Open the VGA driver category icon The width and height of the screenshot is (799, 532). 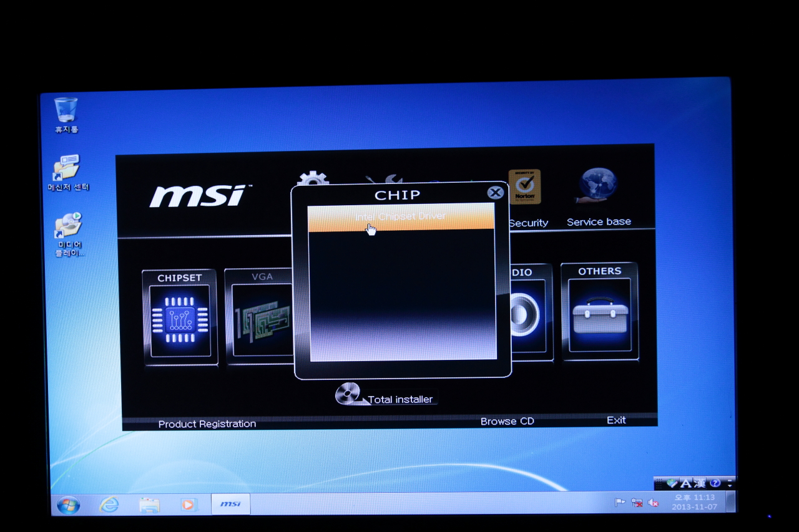(260, 316)
